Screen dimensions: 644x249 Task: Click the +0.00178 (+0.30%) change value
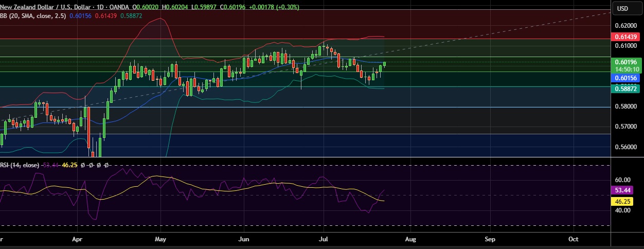[x=273, y=7]
